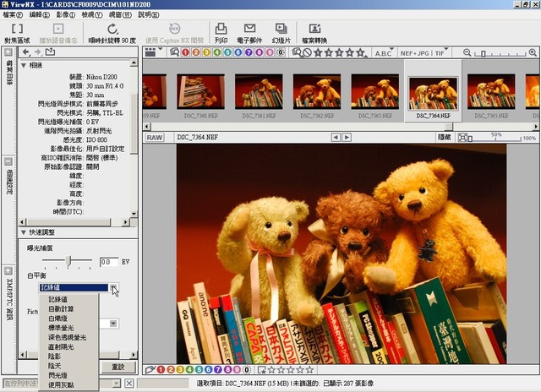The height and width of the screenshot is (392, 541).
Task: Expand the XMP/IPTC 資訊 panel
Action: (x=8, y=271)
